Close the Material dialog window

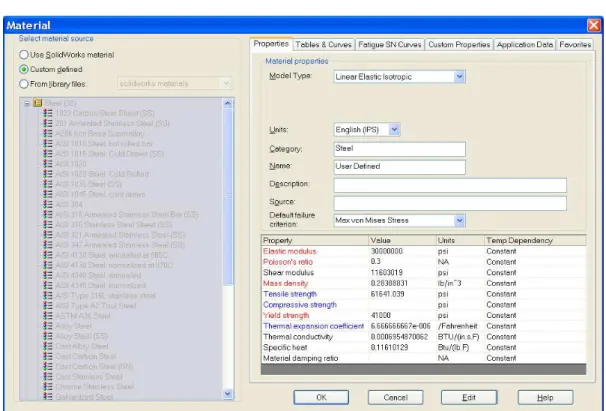[594, 26]
